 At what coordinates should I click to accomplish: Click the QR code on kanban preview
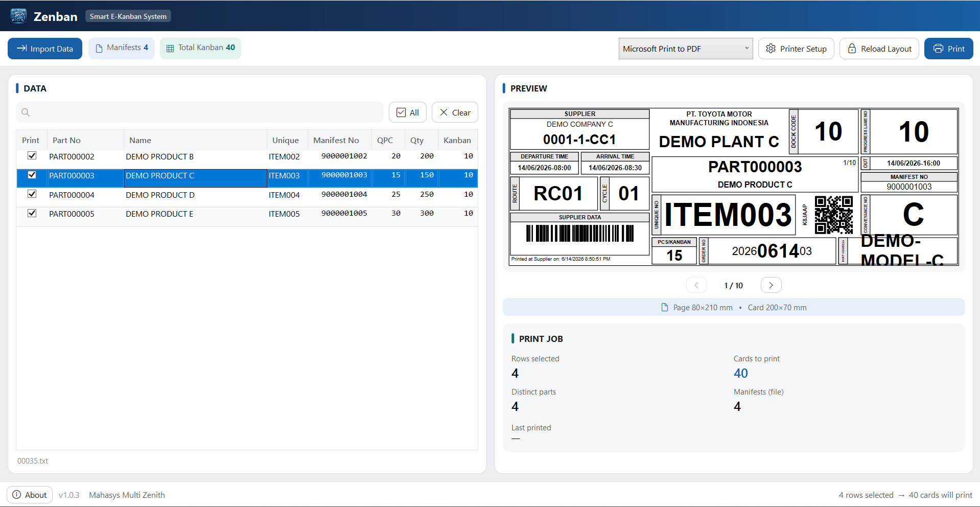pos(834,215)
